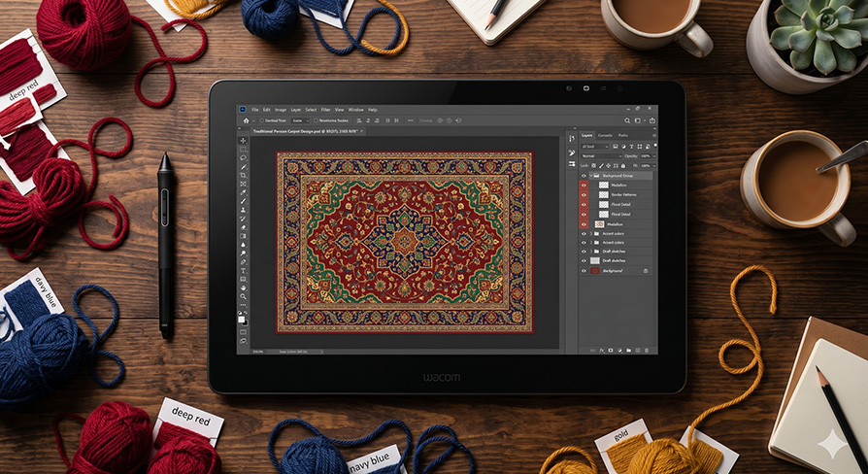868x474 pixels.
Task: Select the Hand tool
Action: 244,288
